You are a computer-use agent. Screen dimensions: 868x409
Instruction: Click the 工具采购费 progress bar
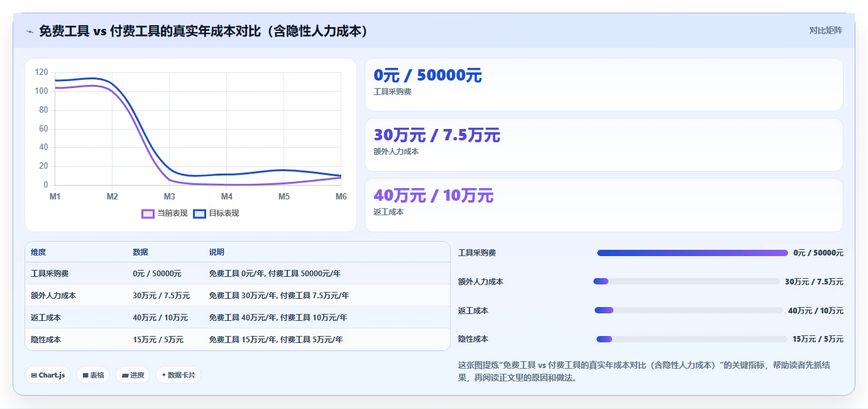tap(692, 253)
